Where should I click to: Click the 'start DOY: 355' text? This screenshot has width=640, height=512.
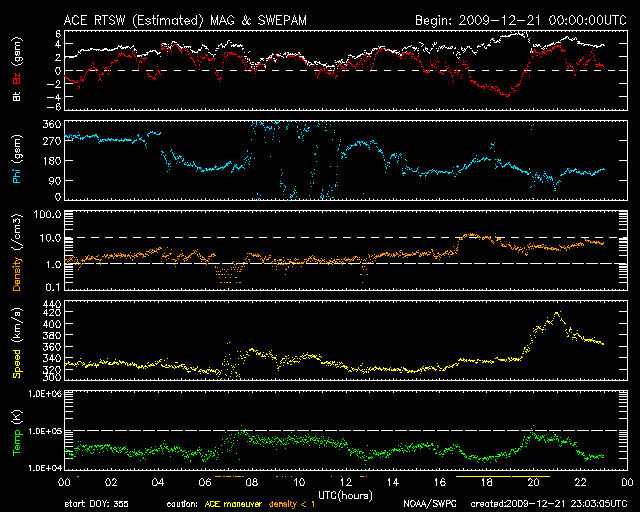[96, 504]
